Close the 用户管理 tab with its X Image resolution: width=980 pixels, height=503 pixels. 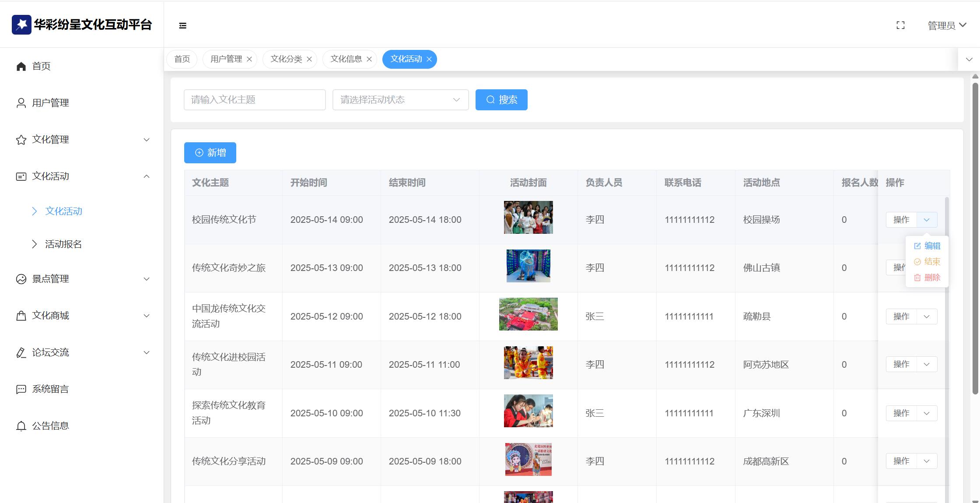249,59
